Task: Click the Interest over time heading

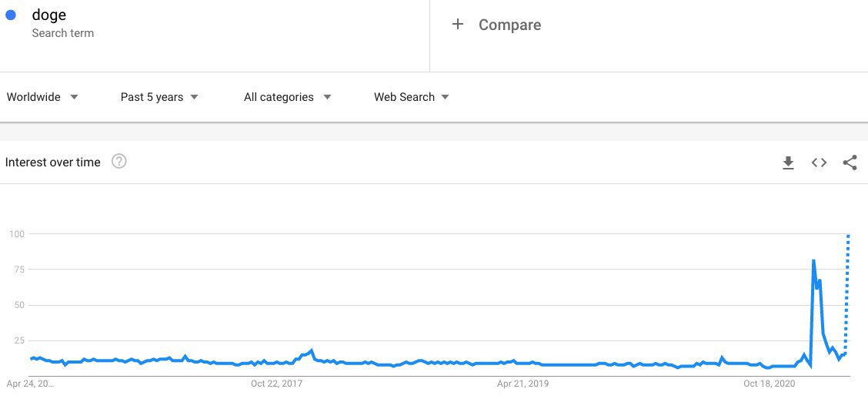Action: click(52, 163)
